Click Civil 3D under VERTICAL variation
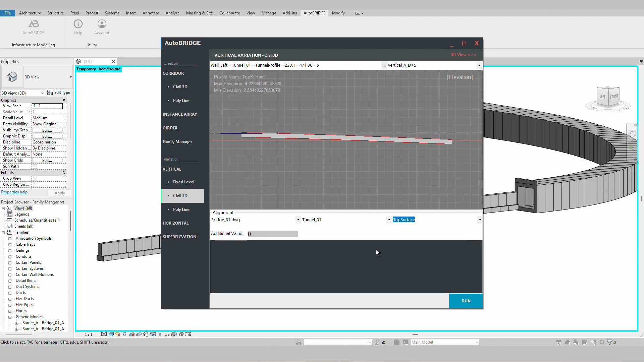The height and width of the screenshot is (362, 644). [x=180, y=195]
